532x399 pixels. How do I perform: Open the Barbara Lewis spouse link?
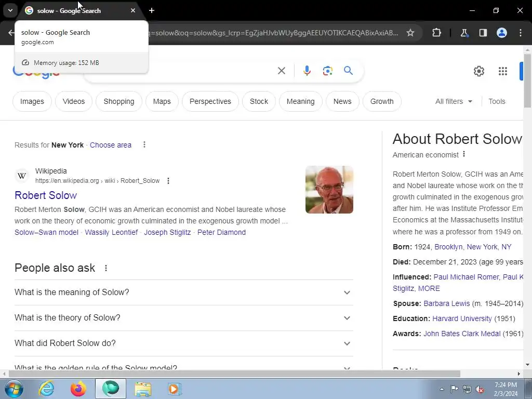click(446, 303)
